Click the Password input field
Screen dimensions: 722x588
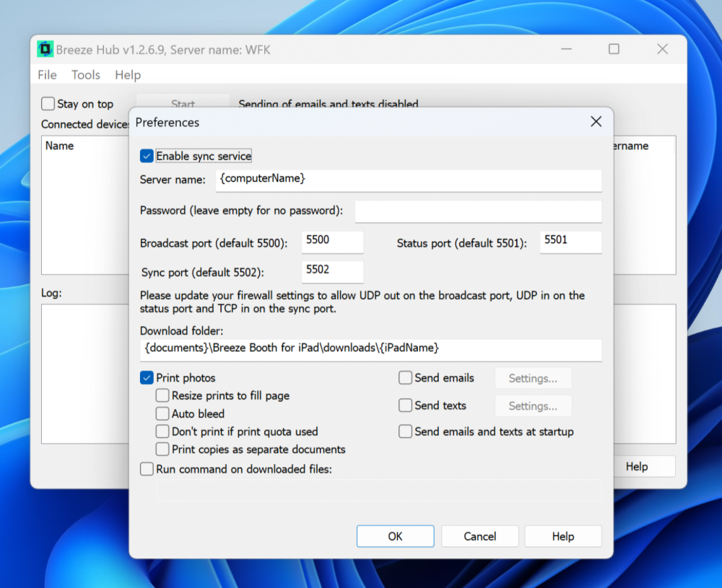(478, 211)
